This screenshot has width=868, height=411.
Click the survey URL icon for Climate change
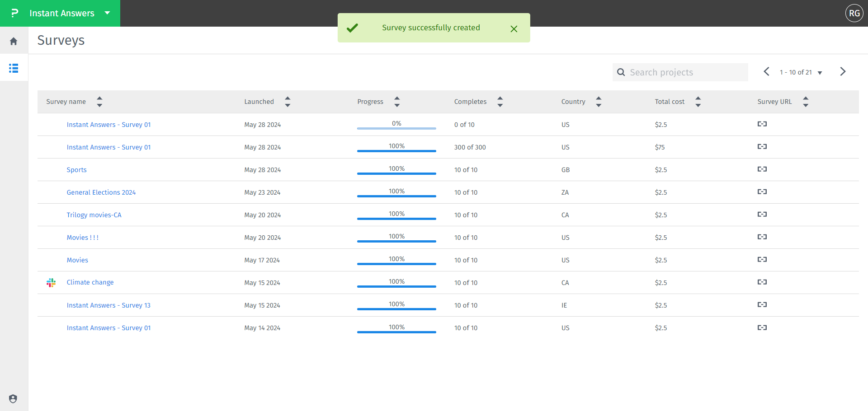click(x=762, y=282)
